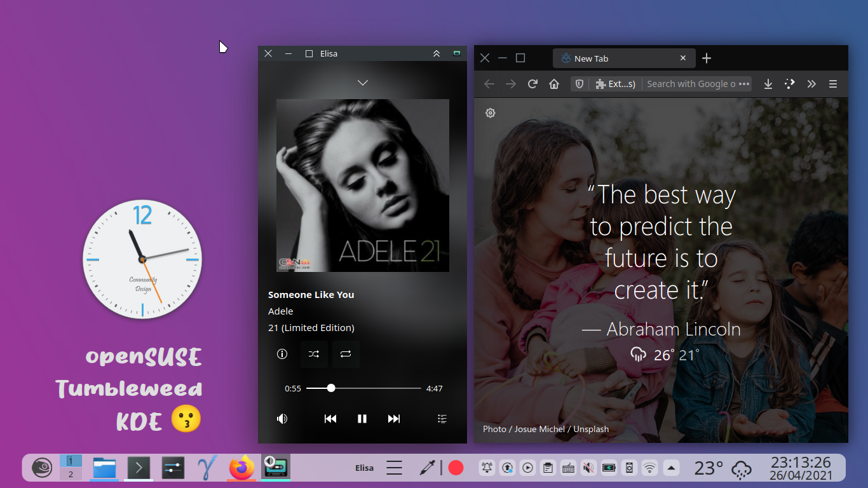The width and height of the screenshot is (868, 488).
Task: Click the elapsed time "0:55"
Action: pos(293,388)
